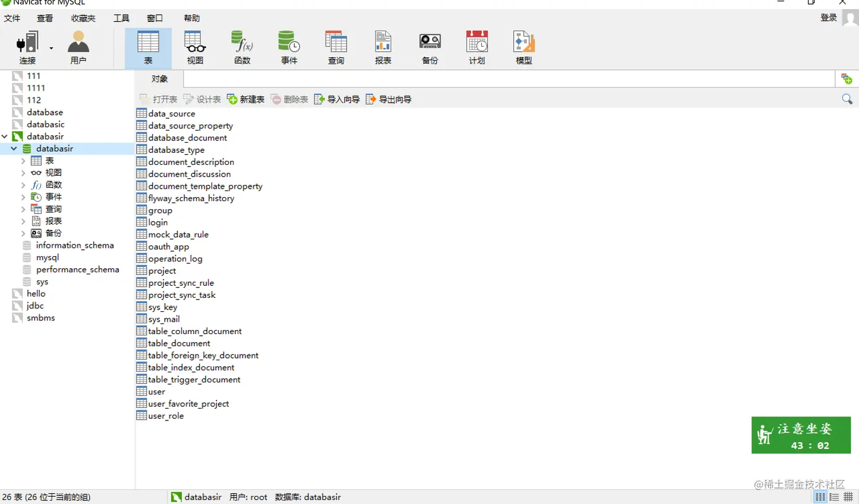Expand the 事件 tree node
This screenshot has height=504, width=859.
point(23,197)
